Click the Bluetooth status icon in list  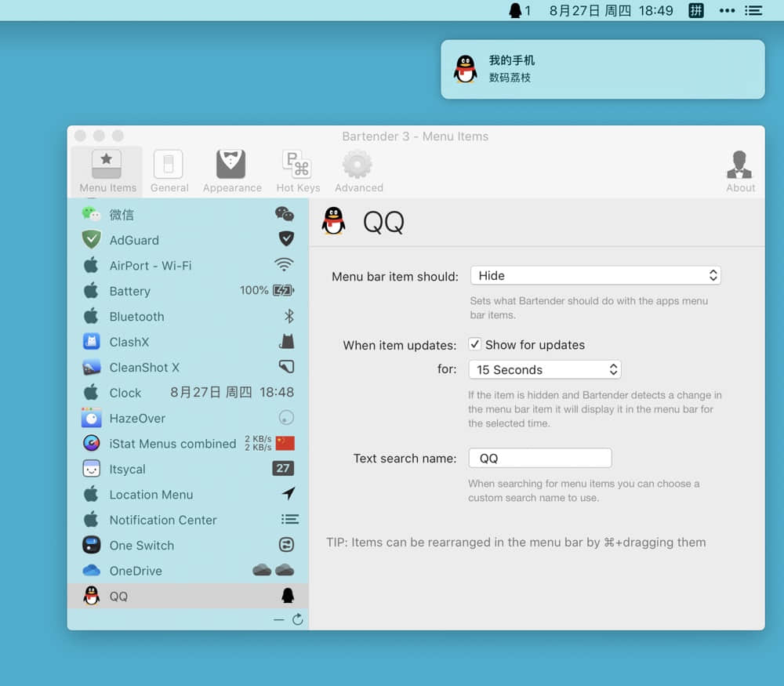click(x=289, y=316)
